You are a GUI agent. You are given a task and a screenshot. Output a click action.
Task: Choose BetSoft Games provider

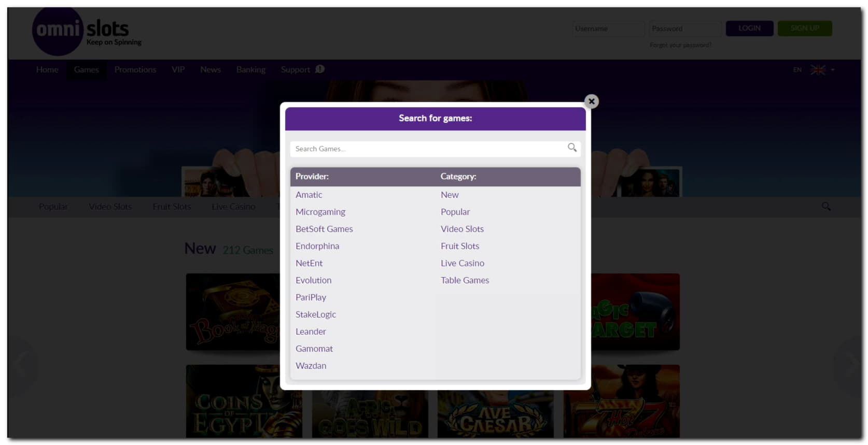click(x=324, y=229)
